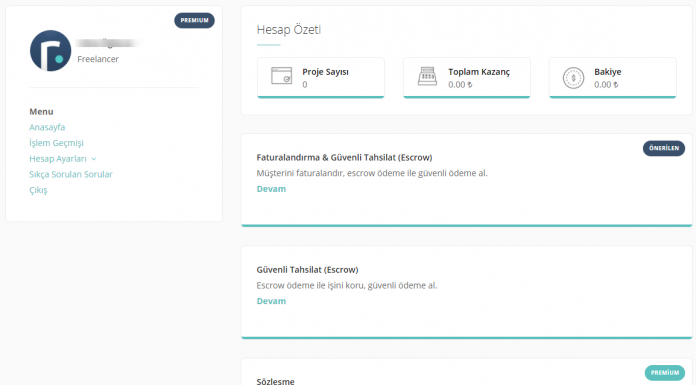
Task: Click the blurred username next to avatar
Action: (107, 43)
